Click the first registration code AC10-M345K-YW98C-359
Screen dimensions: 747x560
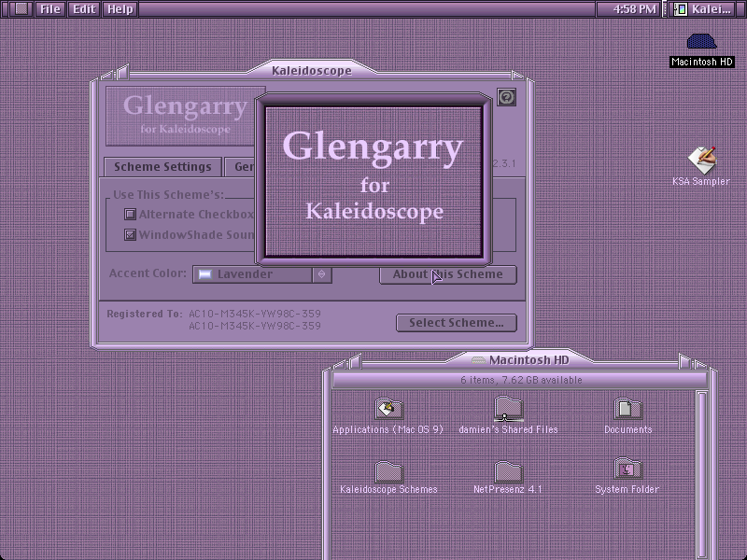click(255, 314)
